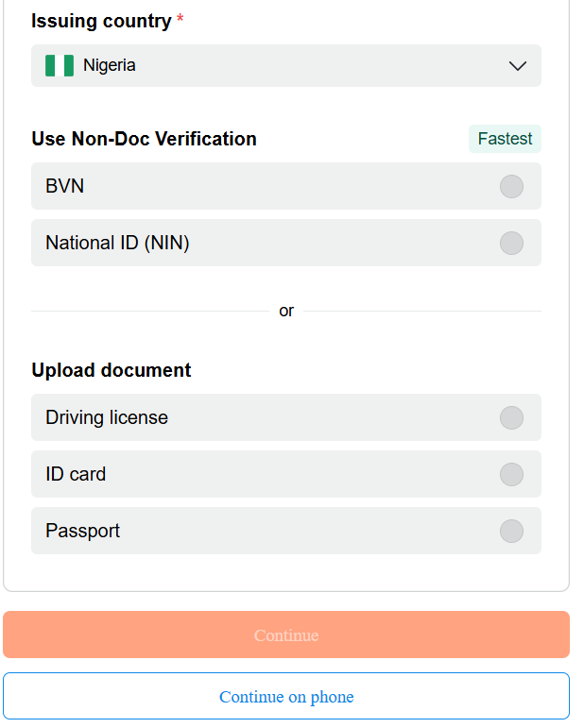Expand the issuing country dropdown arrow
Viewport: 584px width, 728px height.
(x=517, y=66)
